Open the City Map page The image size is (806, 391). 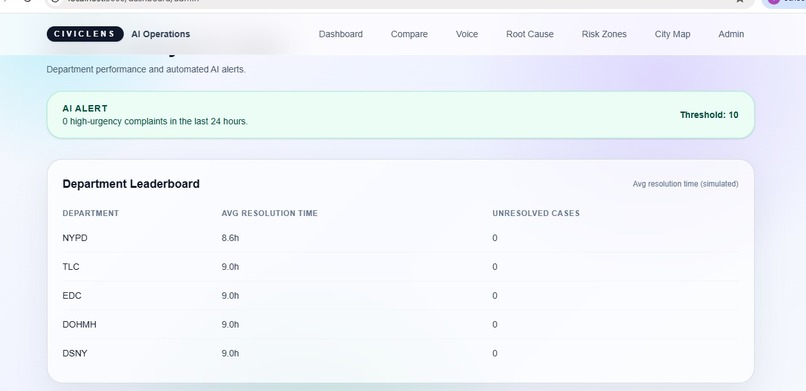(x=672, y=34)
